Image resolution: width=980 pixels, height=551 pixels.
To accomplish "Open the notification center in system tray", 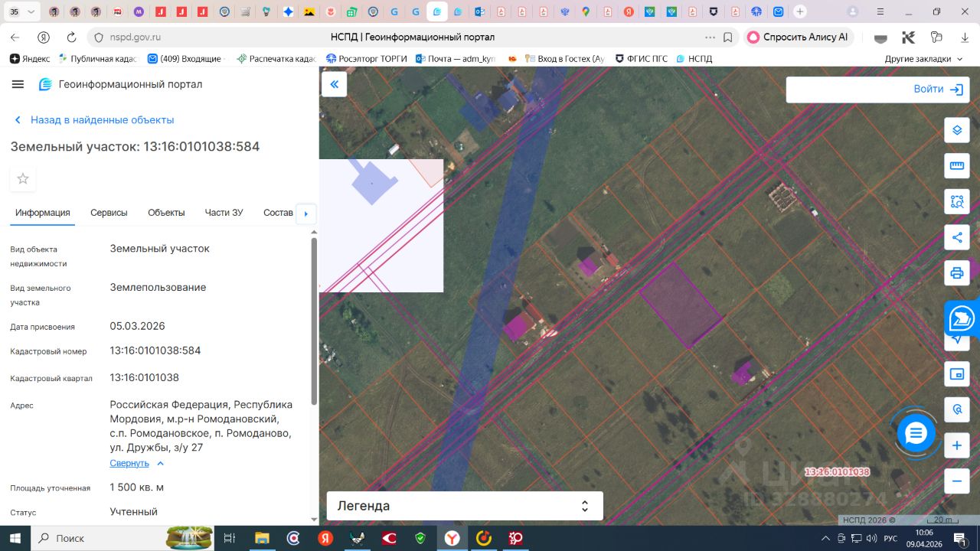I will 959,538.
